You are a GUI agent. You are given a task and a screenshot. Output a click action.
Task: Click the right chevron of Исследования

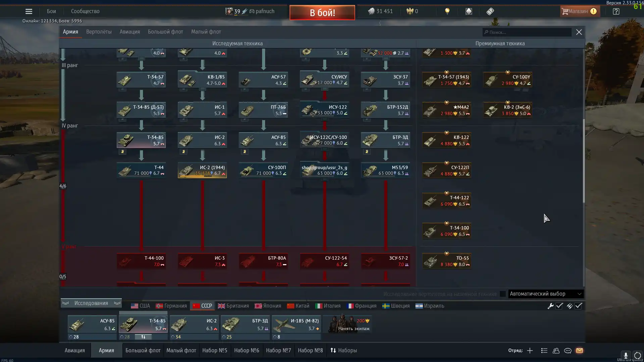point(117,303)
